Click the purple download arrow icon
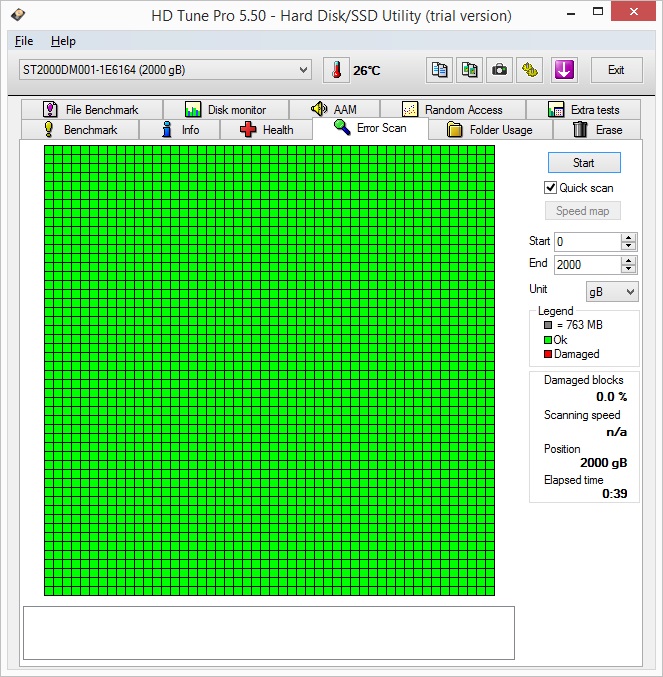 [x=564, y=70]
